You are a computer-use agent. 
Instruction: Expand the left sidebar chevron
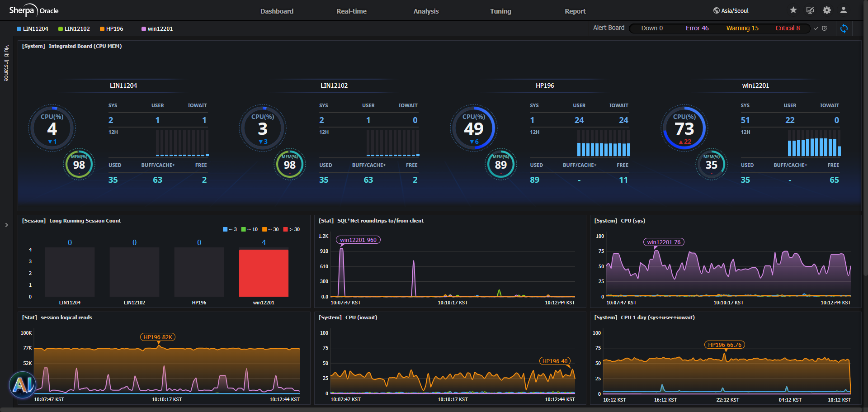point(6,225)
